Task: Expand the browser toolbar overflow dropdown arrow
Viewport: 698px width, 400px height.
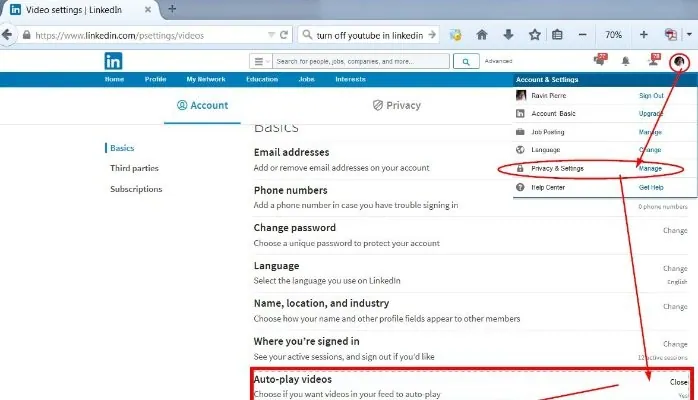Action: [689, 35]
